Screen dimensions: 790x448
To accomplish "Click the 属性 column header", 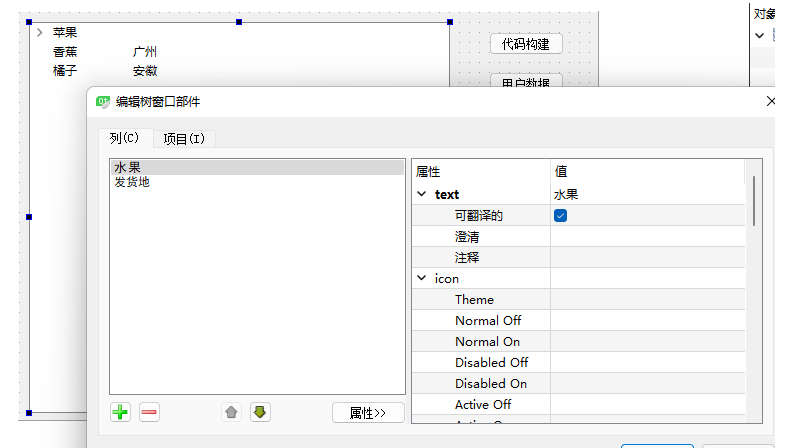I will (481, 172).
